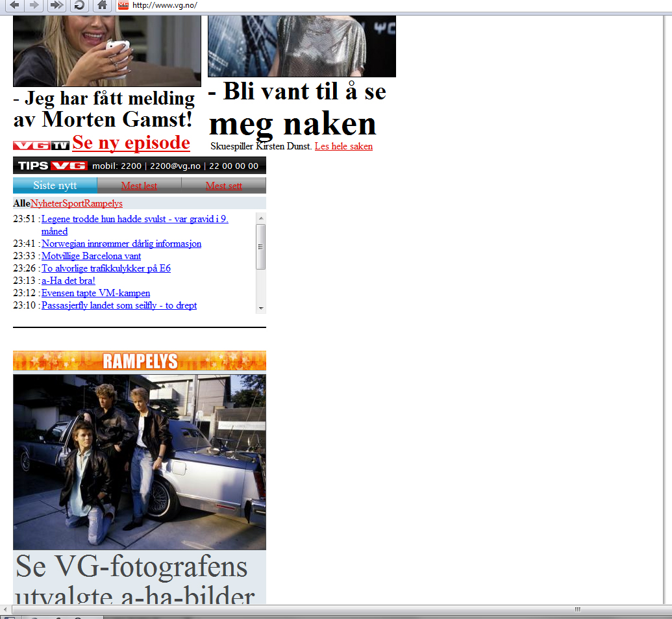Open the woman with phone photo
Viewport: 672px width, 619px height.
coord(107,51)
